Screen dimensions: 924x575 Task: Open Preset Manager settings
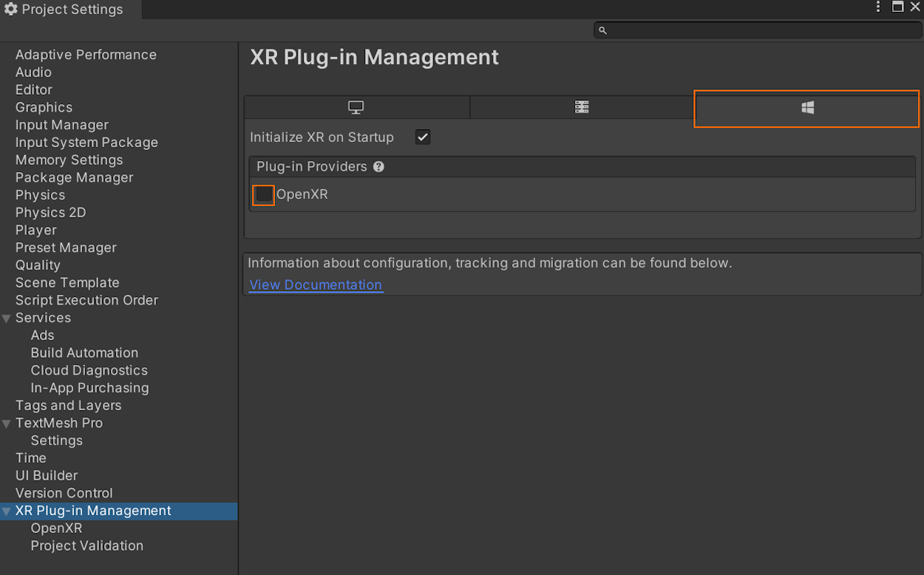tap(66, 248)
